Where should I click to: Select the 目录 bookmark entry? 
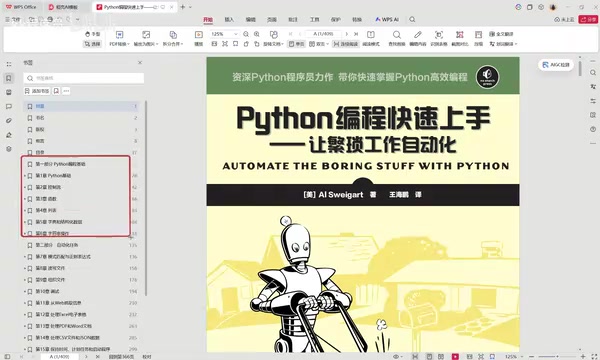[x=81, y=152]
